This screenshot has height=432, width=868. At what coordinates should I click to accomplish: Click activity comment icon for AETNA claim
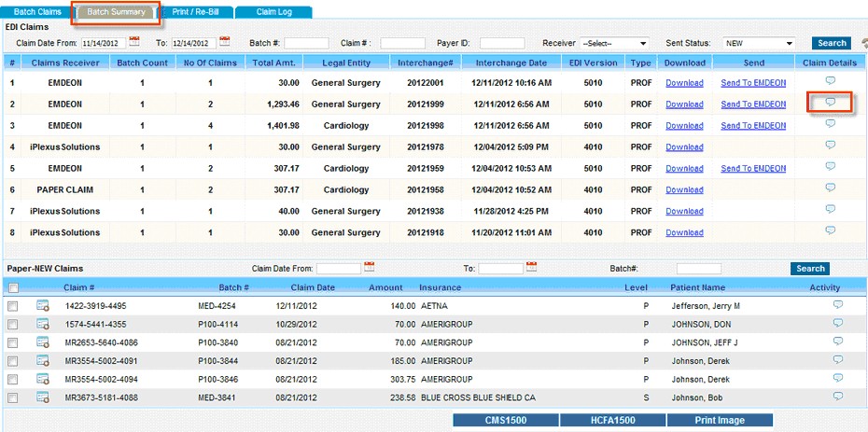837,304
